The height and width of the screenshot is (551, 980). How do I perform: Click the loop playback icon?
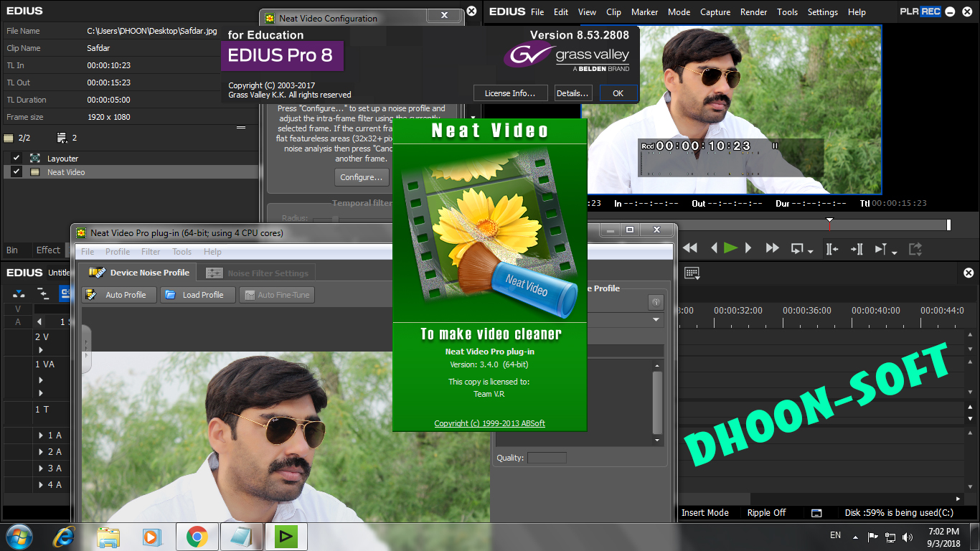(x=797, y=248)
